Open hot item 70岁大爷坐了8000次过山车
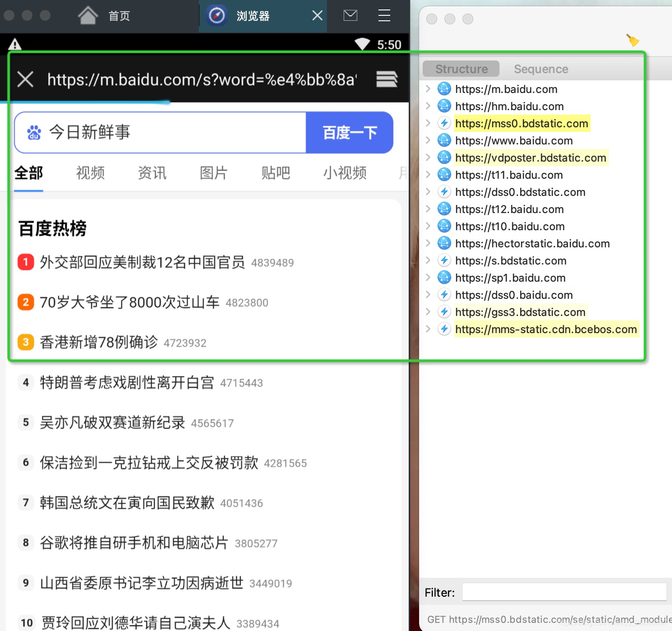 coord(130,302)
